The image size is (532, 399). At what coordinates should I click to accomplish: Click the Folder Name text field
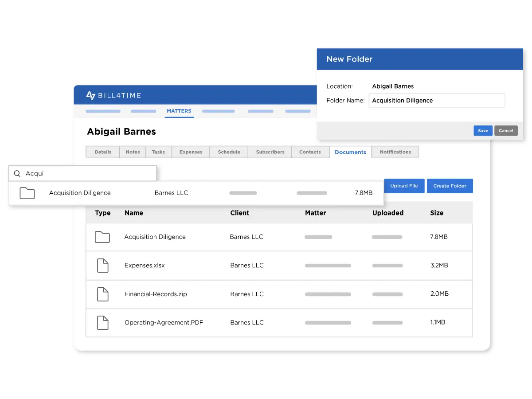point(437,101)
